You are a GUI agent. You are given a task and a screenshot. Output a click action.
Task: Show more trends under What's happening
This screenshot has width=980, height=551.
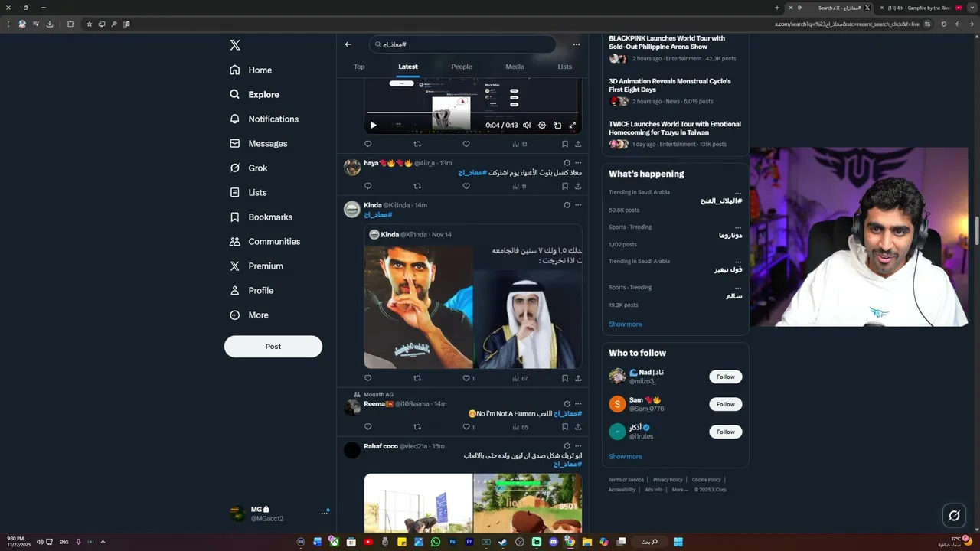626,324
